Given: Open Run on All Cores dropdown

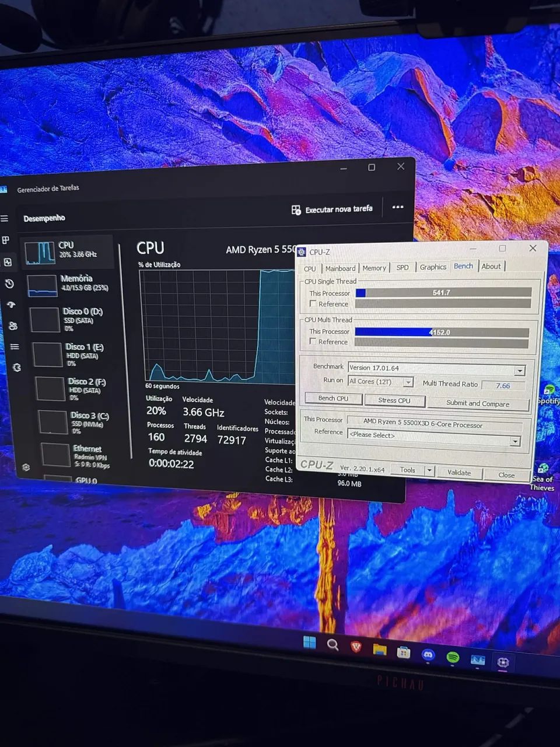Looking at the screenshot, I should coord(380,382).
